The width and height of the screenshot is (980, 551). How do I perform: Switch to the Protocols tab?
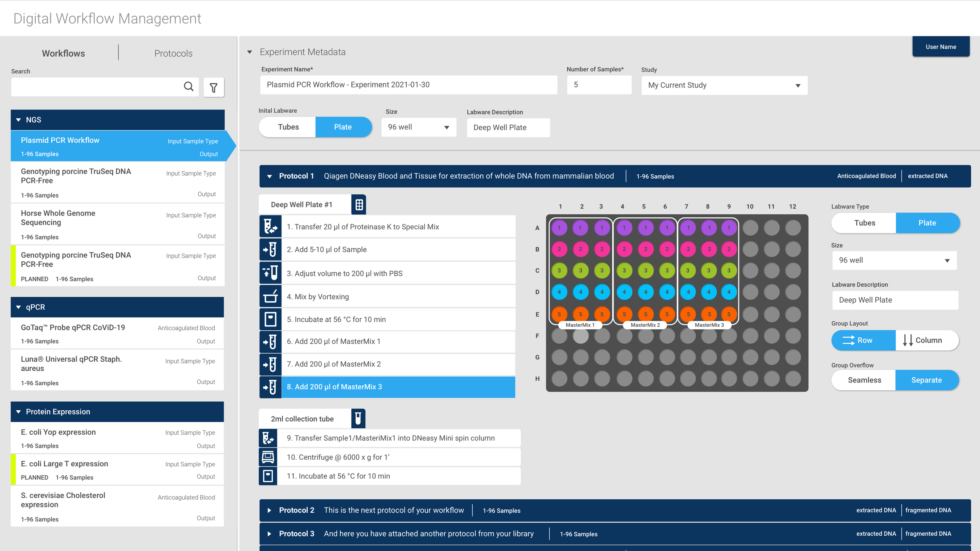[173, 53]
